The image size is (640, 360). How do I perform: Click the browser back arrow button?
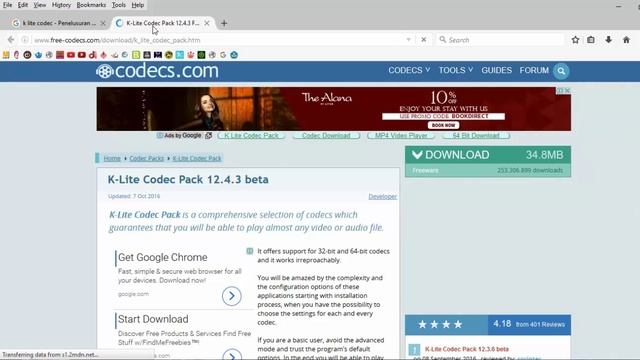[x=11, y=40]
